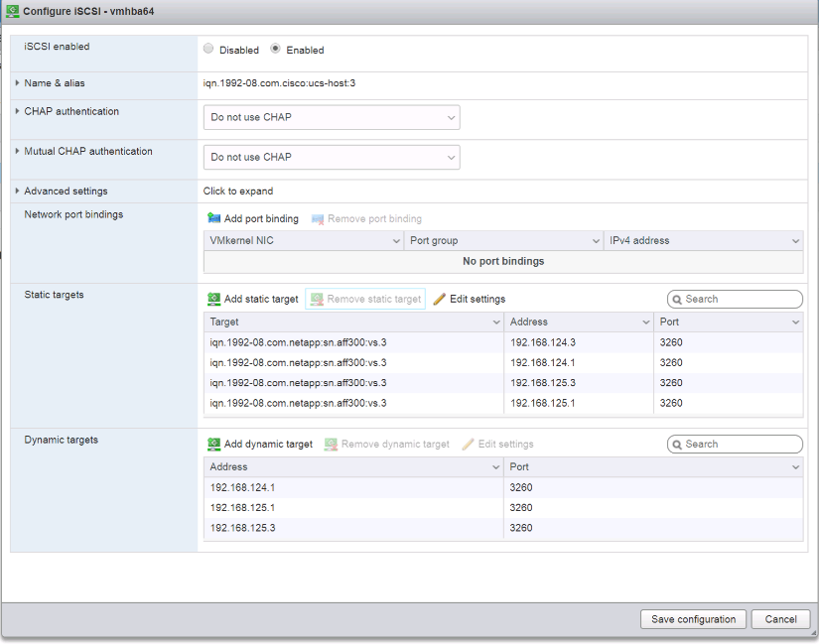The height and width of the screenshot is (644, 819).
Task: Click the iSCSI adapter icon in title bar
Action: pyautogui.click(x=13, y=11)
